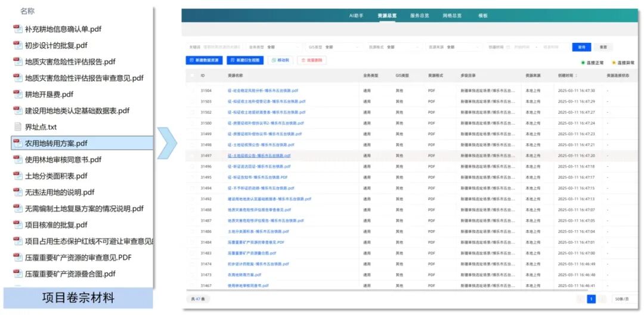
Task: Click the 重置 button
Action: tap(603, 47)
